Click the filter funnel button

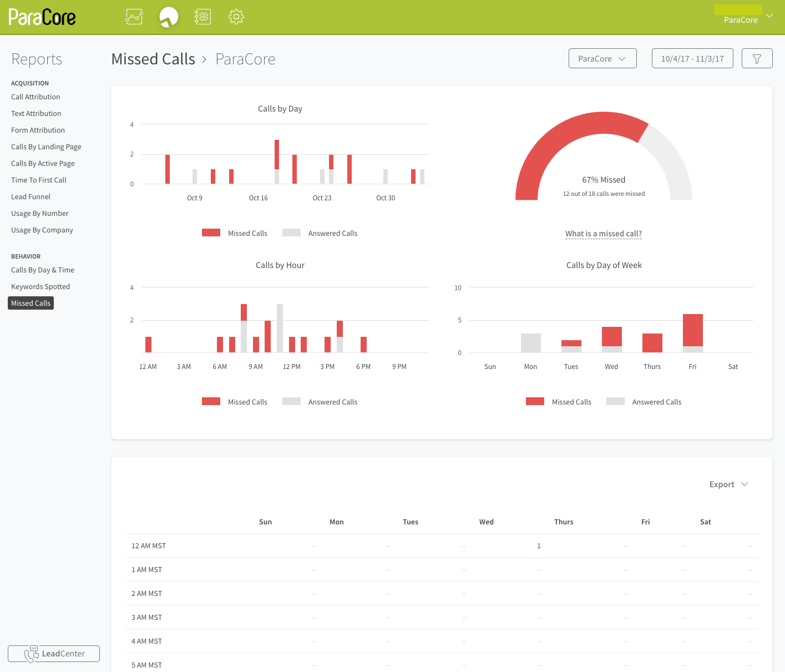coord(757,58)
